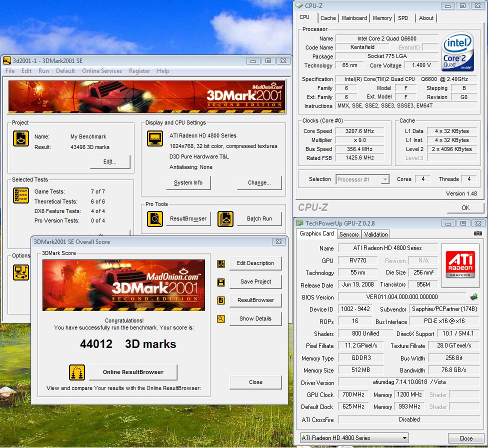This screenshot has width=488, height=448.
Task: Click the ResultBrowser magnifier icon in Pro Tools
Action: (155, 219)
